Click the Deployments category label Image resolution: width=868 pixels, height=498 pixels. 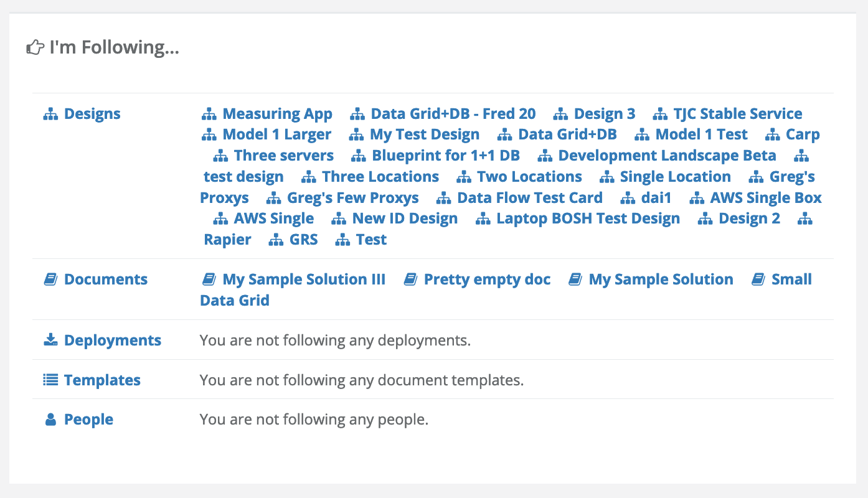[112, 341]
